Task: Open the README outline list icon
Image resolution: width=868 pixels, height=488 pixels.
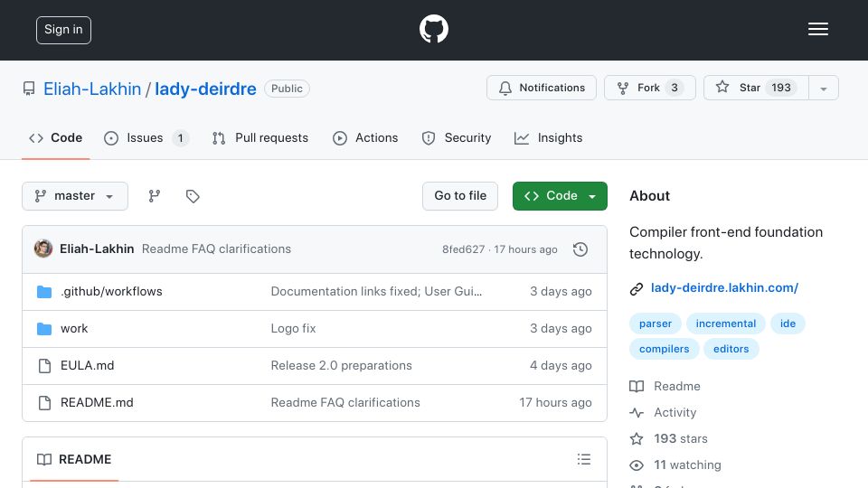Action: click(584, 459)
